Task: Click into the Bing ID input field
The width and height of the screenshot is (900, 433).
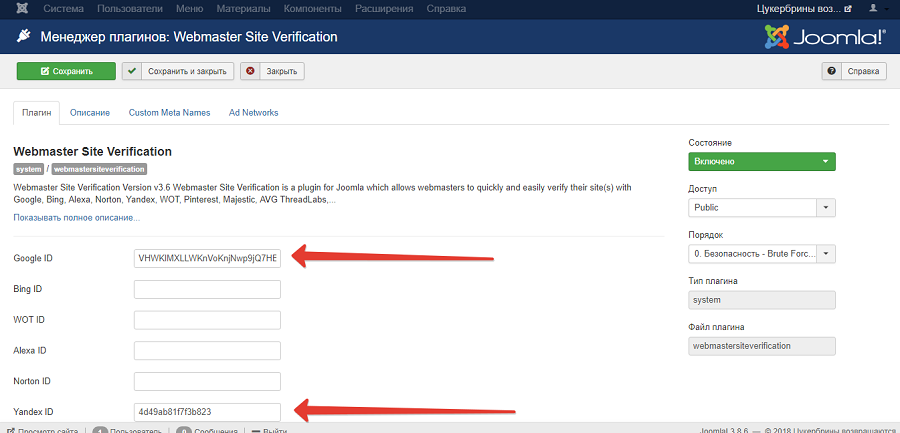Action: click(207, 289)
